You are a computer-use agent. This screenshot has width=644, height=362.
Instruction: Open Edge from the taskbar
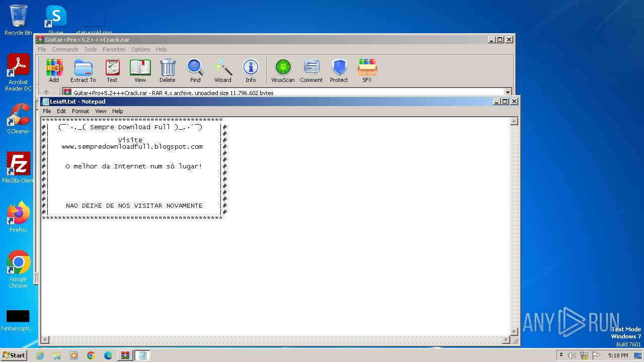click(x=108, y=355)
